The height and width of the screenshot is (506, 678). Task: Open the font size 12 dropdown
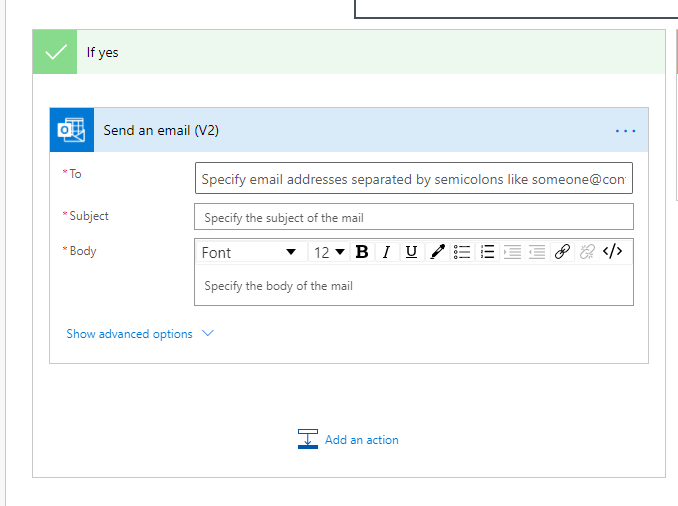pos(329,252)
